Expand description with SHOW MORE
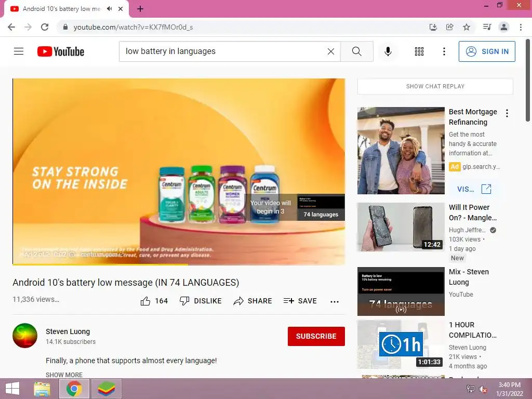 pyautogui.click(x=64, y=375)
